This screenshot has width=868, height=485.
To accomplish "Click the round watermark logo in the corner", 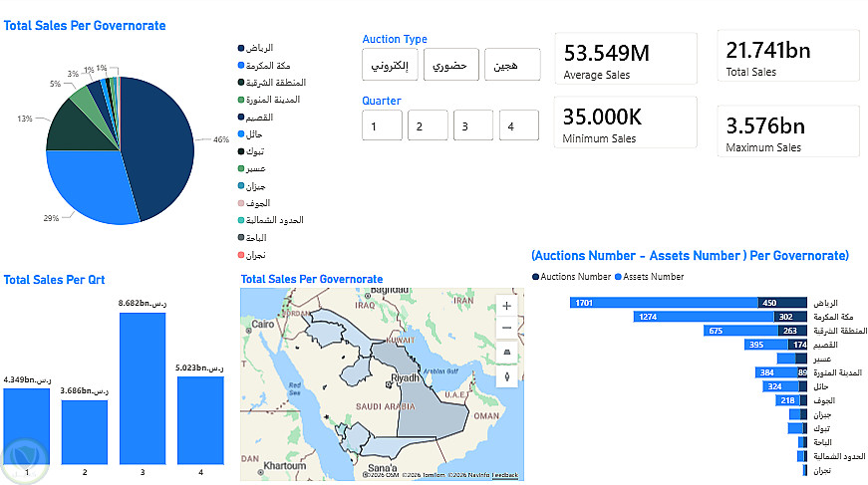I will (x=25, y=458).
